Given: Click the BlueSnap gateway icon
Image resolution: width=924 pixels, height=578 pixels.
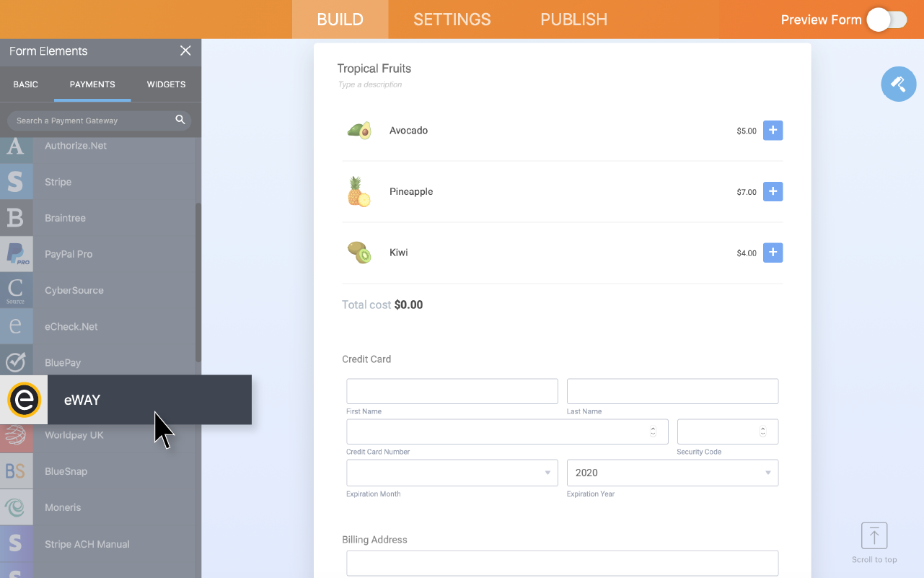Looking at the screenshot, I should point(16,471).
